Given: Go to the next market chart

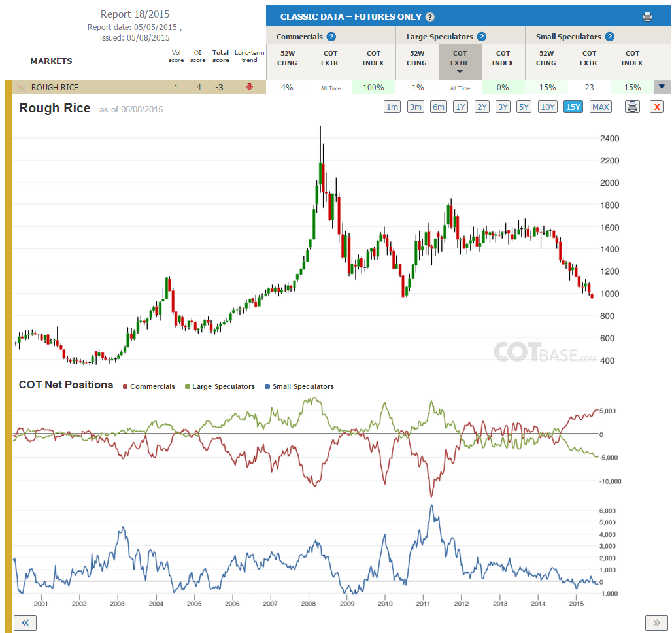Looking at the screenshot, I should point(656,623).
